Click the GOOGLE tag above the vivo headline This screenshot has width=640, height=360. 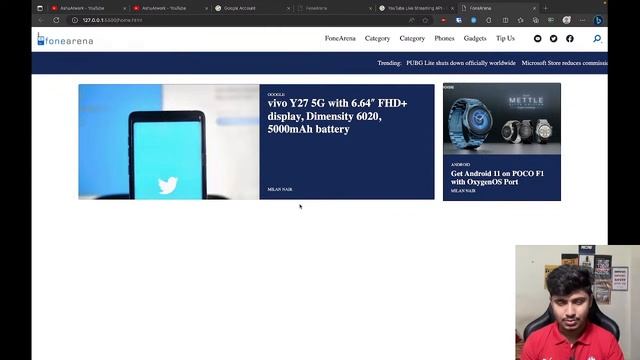pos(276,94)
